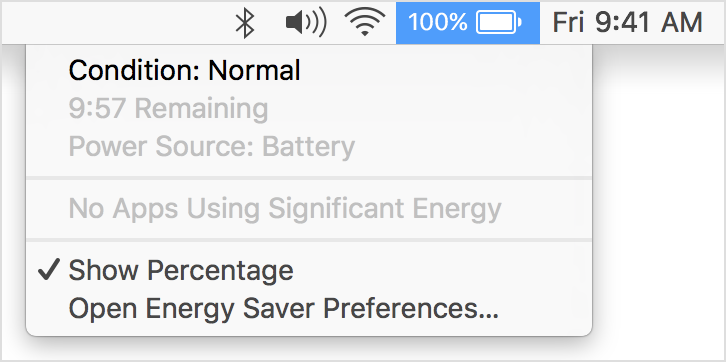Click the checkmark beside Show Percentage
This screenshot has width=726, height=362.
pos(49,270)
